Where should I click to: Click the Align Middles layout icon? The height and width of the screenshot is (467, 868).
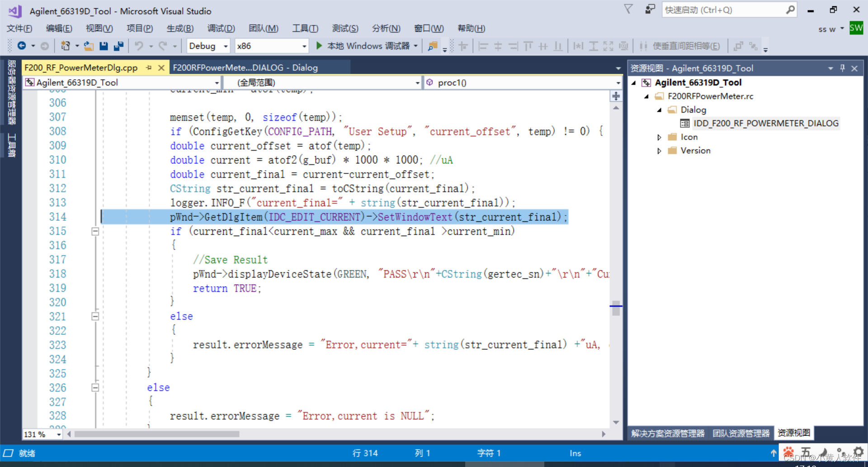click(543, 46)
